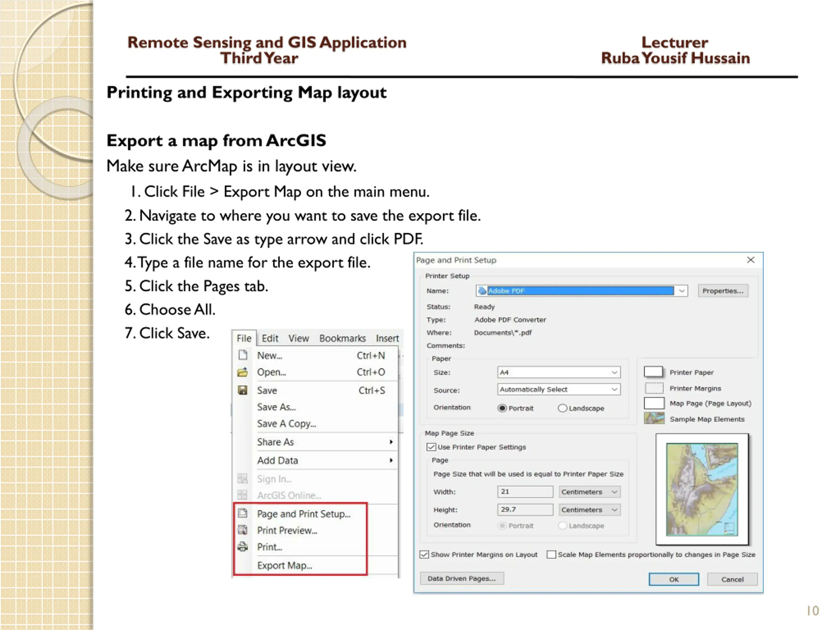This screenshot has width=840, height=630.
Task: Select the disabled Landscape radio under Map Page Size
Action: (x=562, y=526)
